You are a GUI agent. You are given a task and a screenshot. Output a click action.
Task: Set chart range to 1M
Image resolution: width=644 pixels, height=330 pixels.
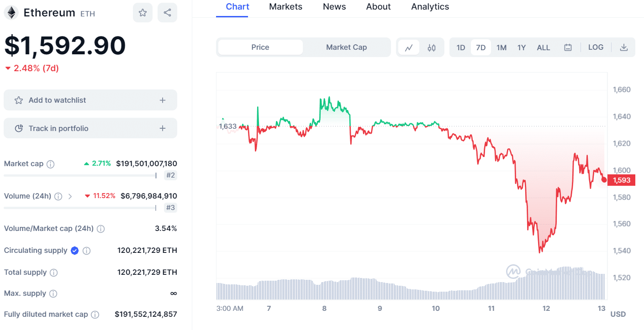point(501,47)
